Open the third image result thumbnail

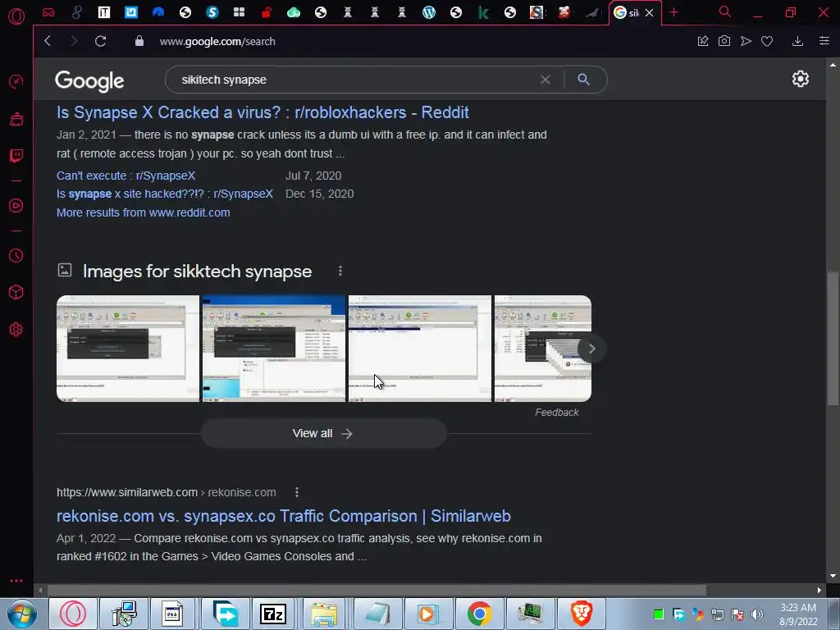[419, 348]
